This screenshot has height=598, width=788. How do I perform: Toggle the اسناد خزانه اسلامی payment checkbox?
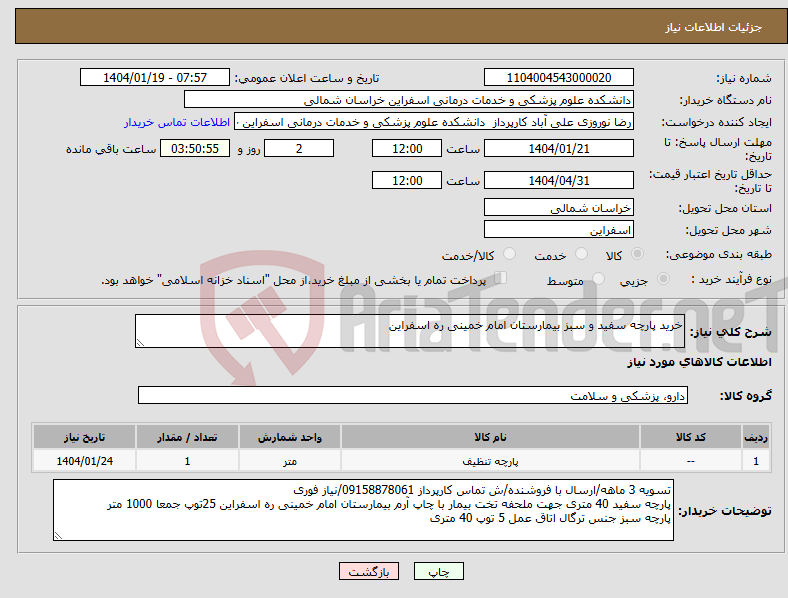[x=500, y=278]
